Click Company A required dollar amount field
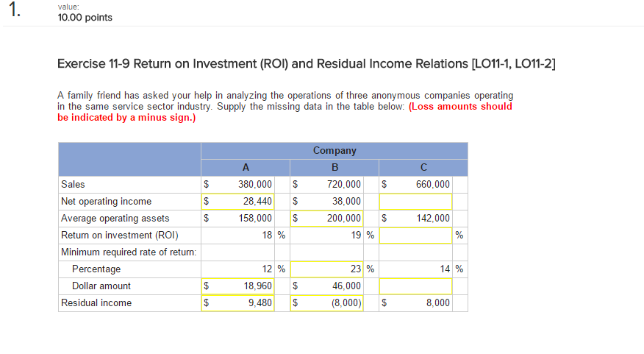 pyautogui.click(x=237, y=286)
